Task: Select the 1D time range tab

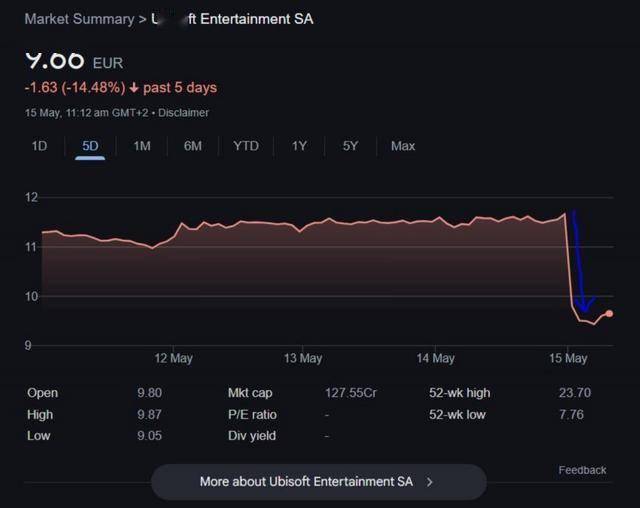Action: [39, 146]
